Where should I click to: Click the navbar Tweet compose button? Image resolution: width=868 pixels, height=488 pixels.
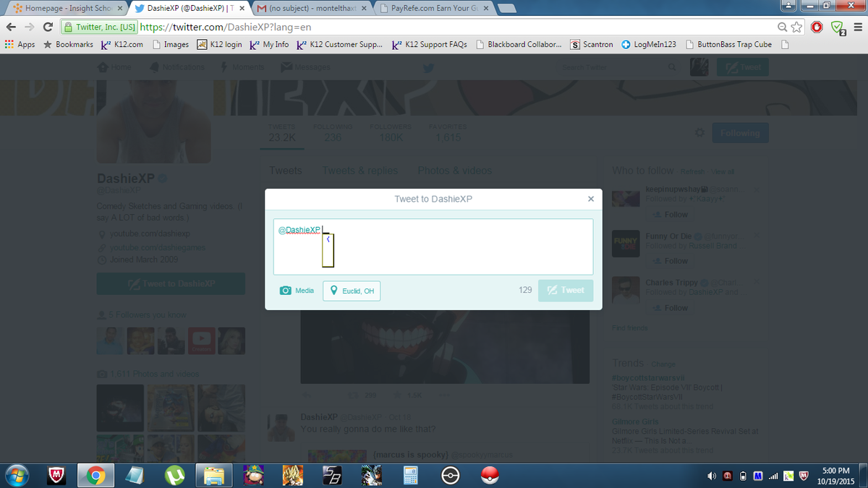coord(742,67)
